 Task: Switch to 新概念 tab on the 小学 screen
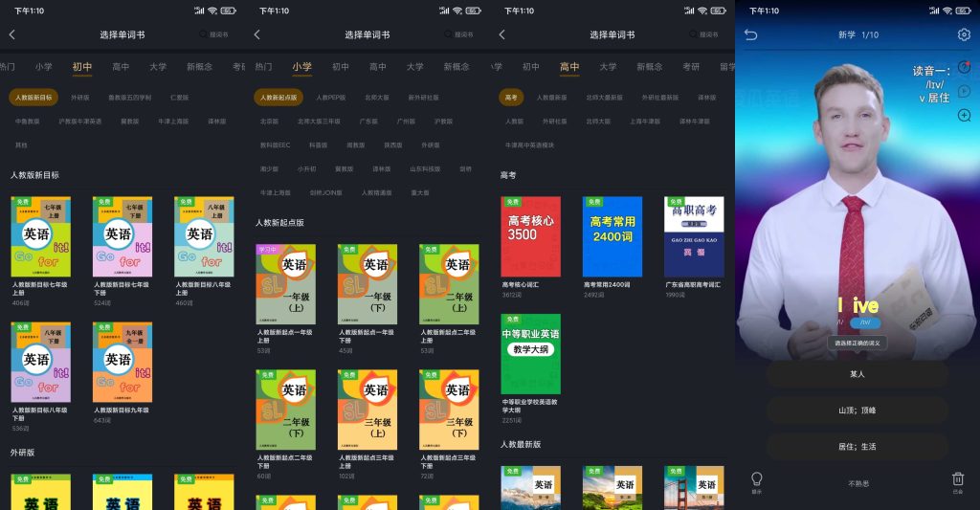457,67
